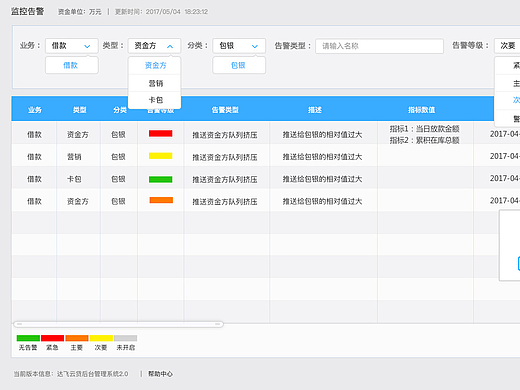Click the horizontal table scrollbar
The image size is (520, 390).
[x=118, y=324]
